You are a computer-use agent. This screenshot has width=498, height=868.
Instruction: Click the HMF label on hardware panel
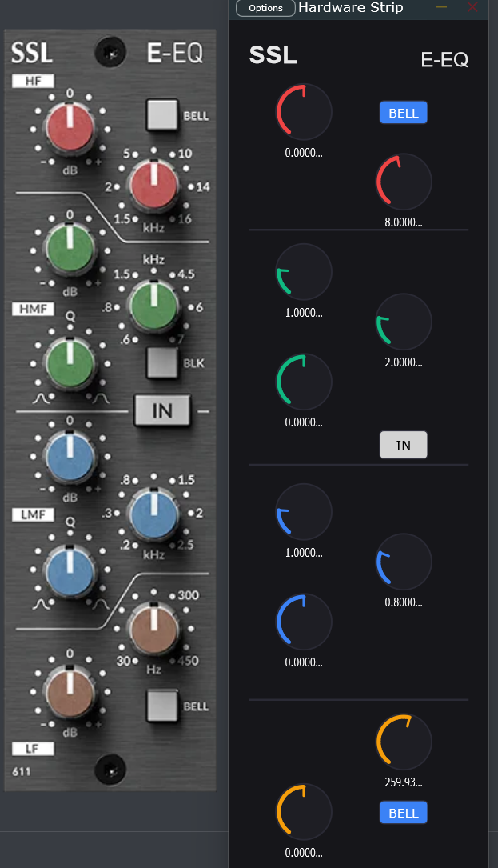click(x=34, y=308)
